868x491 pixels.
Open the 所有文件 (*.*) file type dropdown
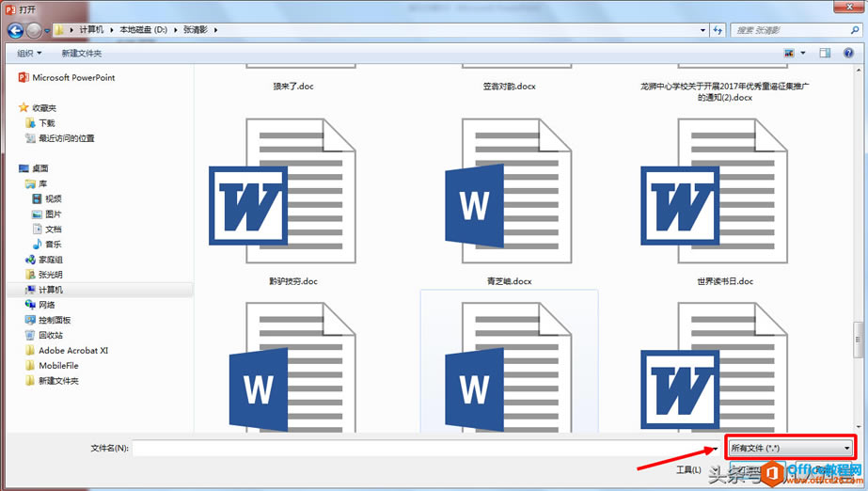pyautogui.click(x=791, y=448)
